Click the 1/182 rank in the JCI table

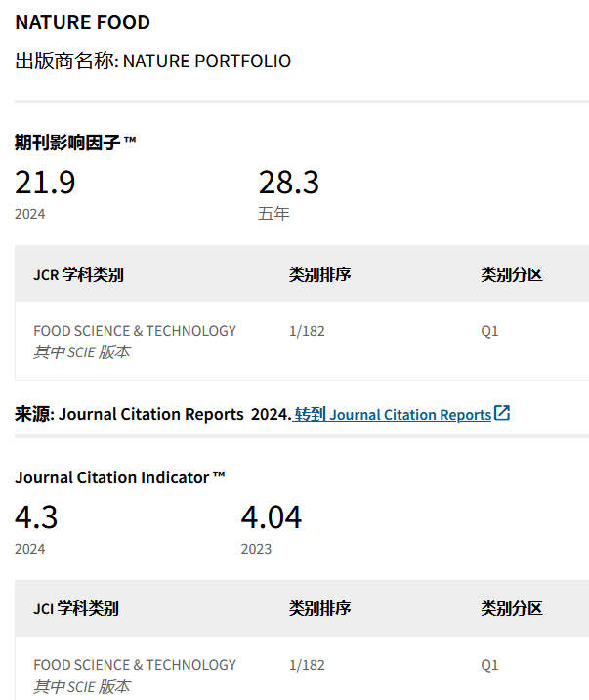(307, 665)
